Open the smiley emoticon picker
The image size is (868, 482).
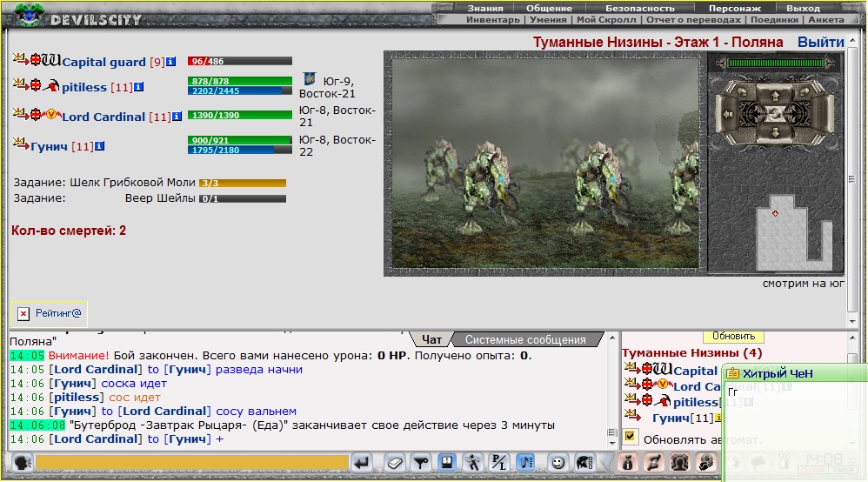558,463
